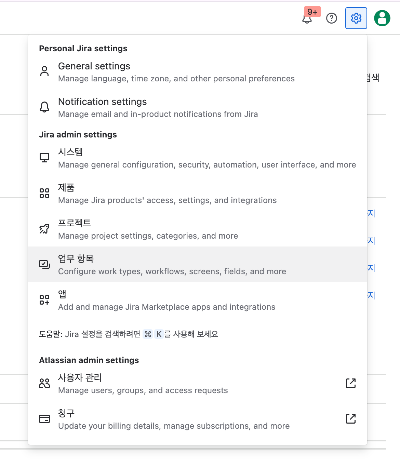
Task: Open 업무 항목 settings
Action: tap(197, 264)
